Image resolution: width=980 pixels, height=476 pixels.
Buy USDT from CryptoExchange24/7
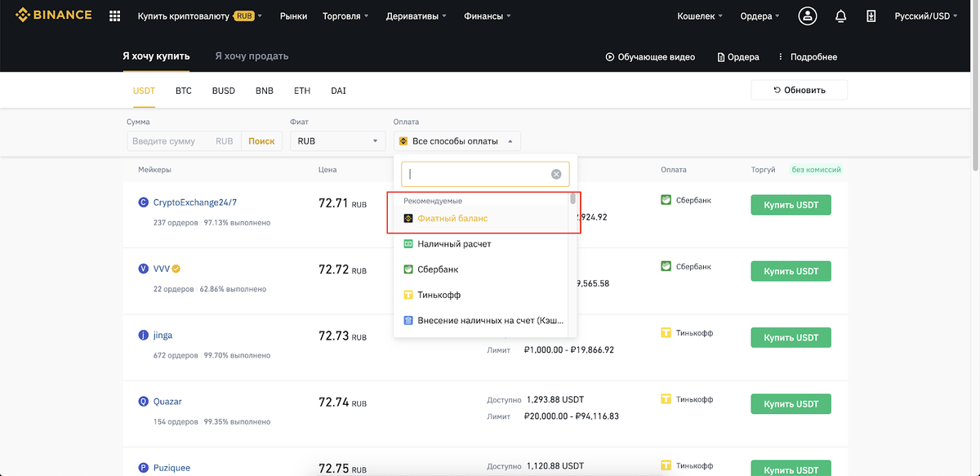click(x=791, y=204)
